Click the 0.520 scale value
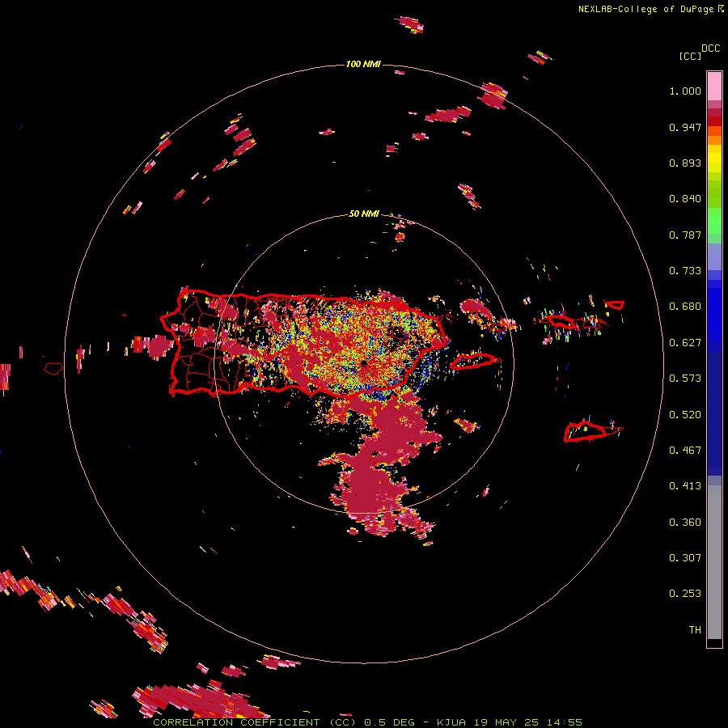Screen dimensions: 728x728 [x=685, y=415]
